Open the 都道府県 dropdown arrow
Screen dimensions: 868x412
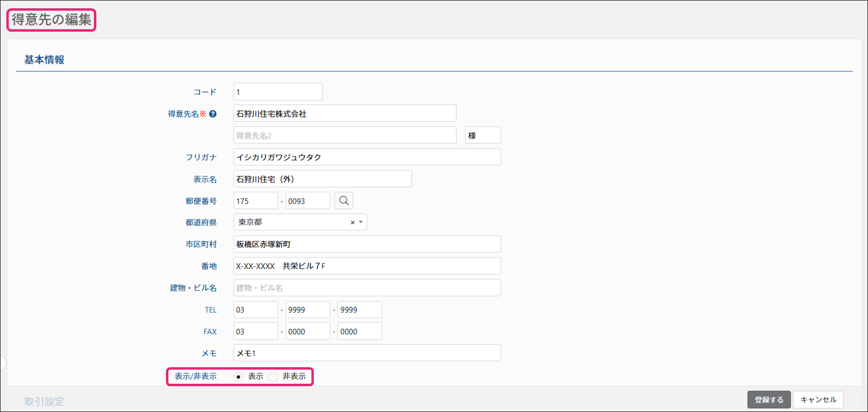click(x=361, y=222)
